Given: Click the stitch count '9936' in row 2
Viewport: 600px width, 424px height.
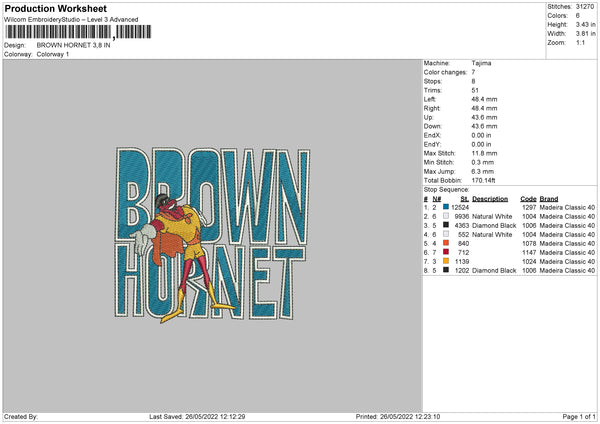Looking at the screenshot, I should tap(461, 217).
